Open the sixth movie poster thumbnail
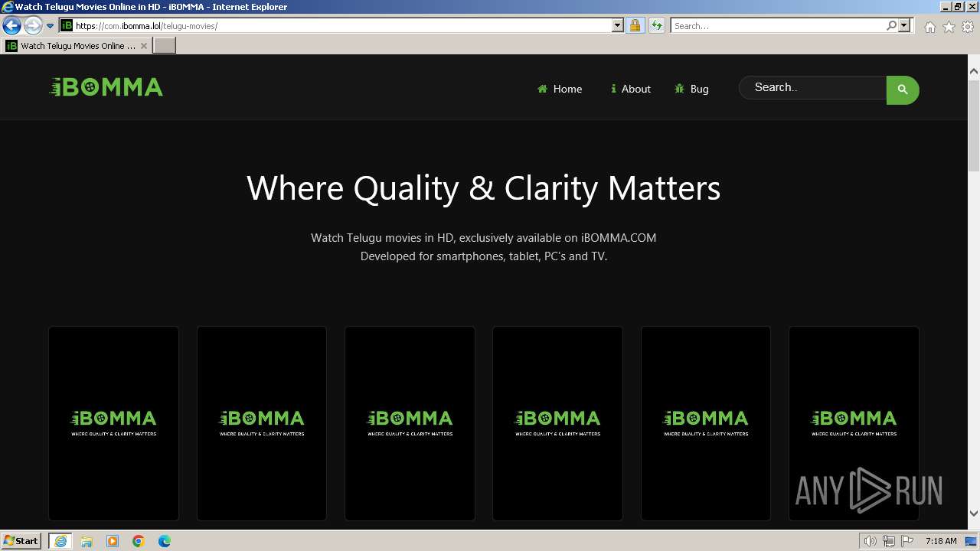Screen dimensions: 980x551 pyautogui.click(x=854, y=423)
